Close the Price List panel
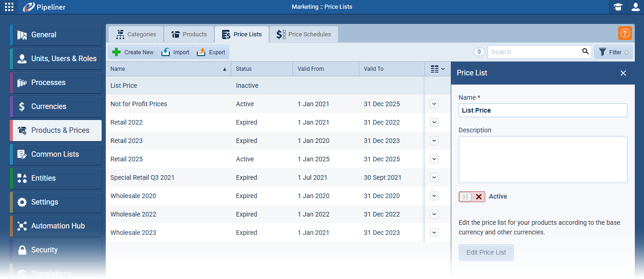 [623, 73]
